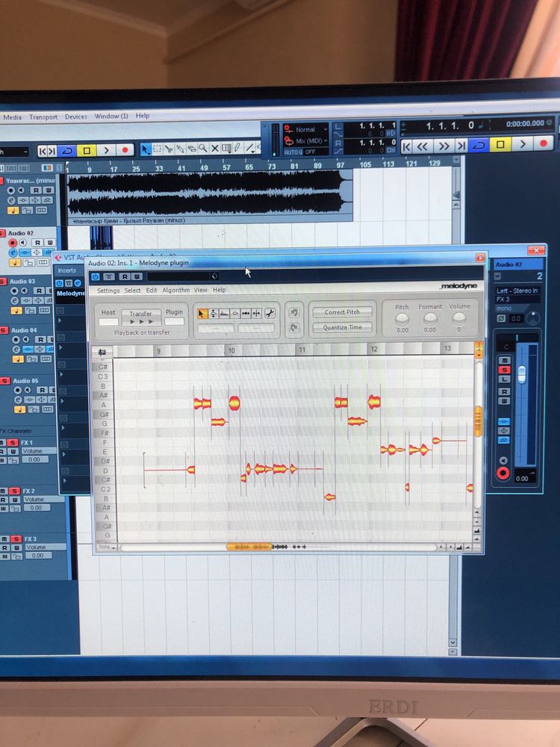560x747 pixels.
Task: Click Melodyne undo arrow button
Action: (x=293, y=312)
